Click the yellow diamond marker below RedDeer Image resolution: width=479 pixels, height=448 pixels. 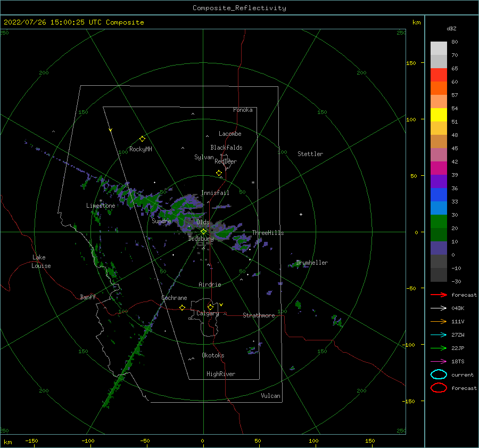point(219,173)
